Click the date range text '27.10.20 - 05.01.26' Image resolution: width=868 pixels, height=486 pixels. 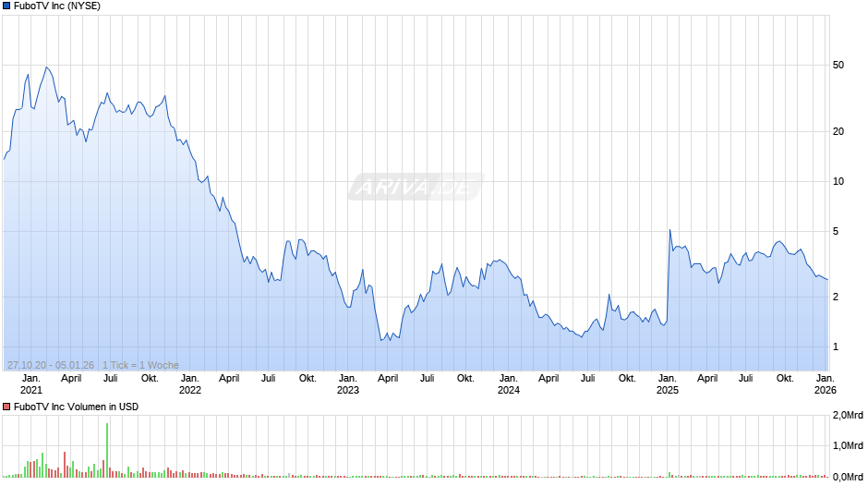click(51, 365)
